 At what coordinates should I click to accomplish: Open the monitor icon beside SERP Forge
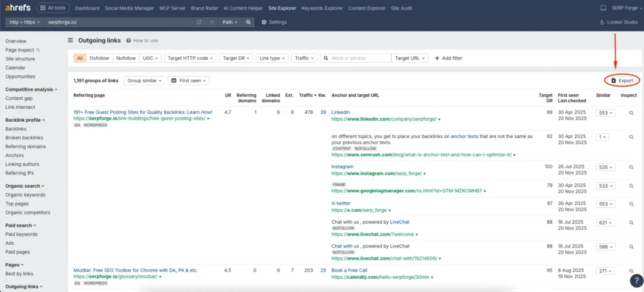click(603, 8)
